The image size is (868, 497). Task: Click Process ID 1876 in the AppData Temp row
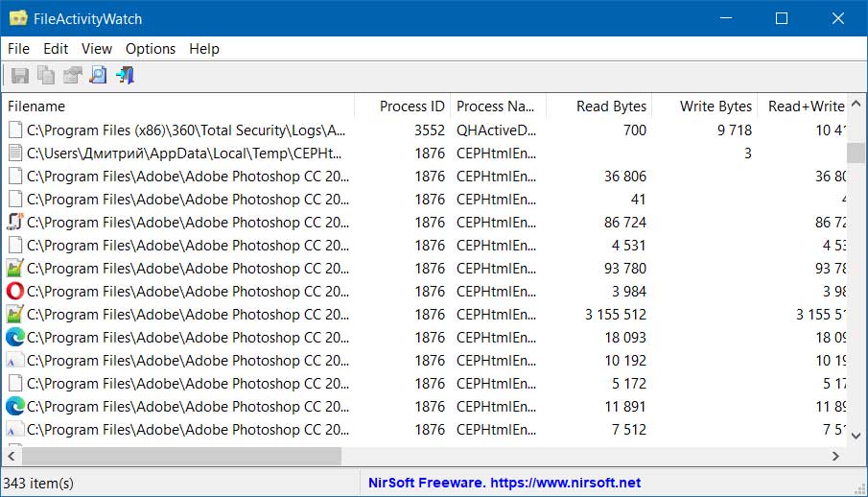pos(430,153)
